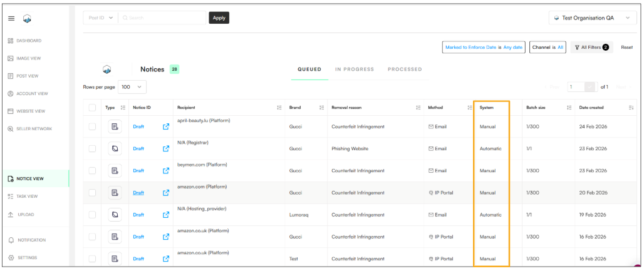
Task: Click the notices count badge 28
Action: (x=175, y=69)
